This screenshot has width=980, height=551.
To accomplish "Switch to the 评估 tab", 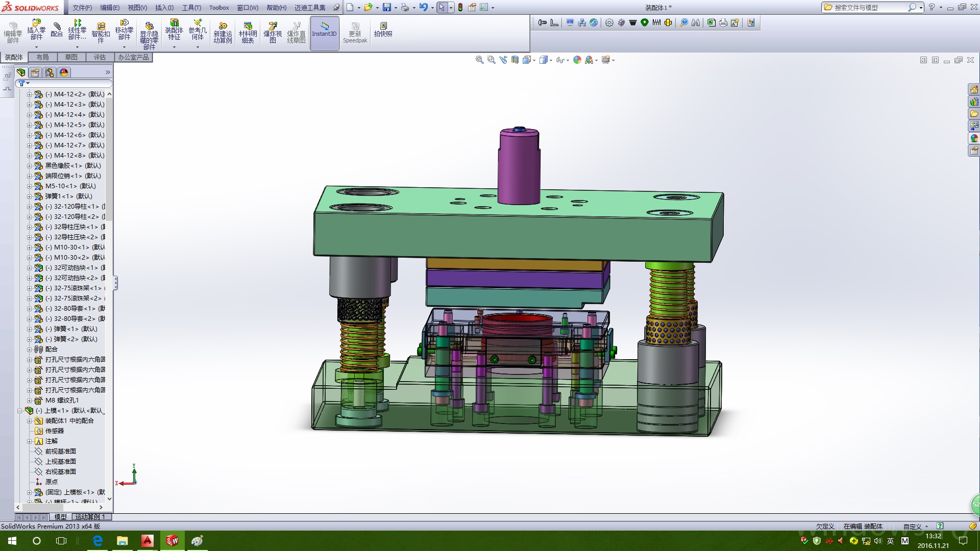I will tap(100, 57).
